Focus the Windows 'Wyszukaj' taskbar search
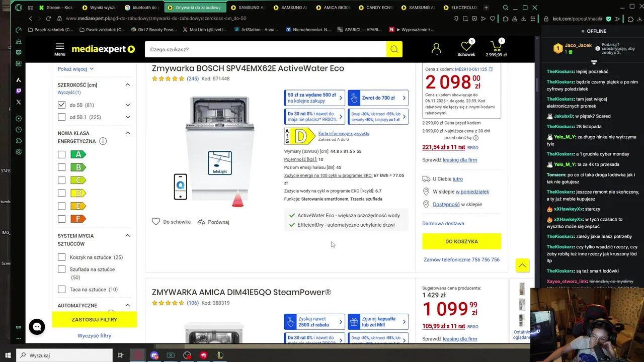Screen dimensions: 644x362 [x=64, y=355]
